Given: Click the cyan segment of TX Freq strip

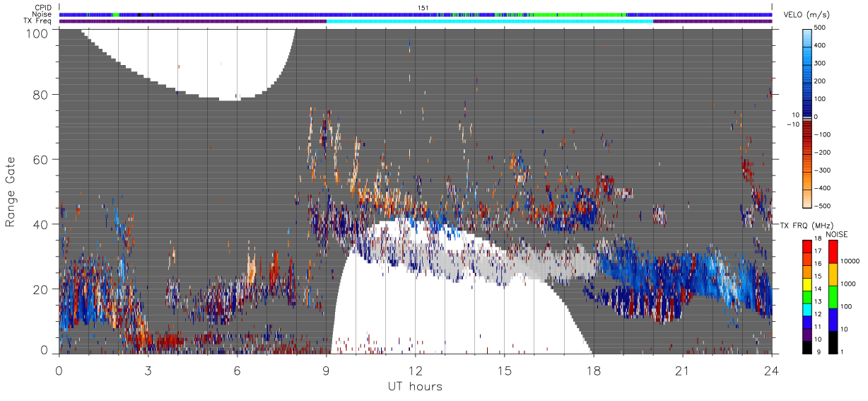Looking at the screenshot, I should click(x=489, y=21).
